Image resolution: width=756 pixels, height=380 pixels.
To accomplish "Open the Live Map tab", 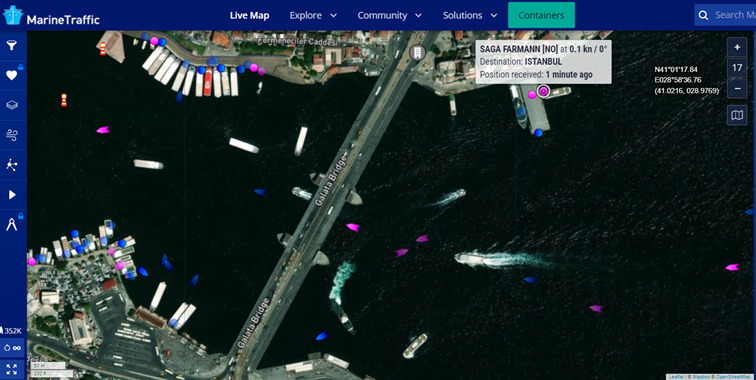I will click(249, 15).
